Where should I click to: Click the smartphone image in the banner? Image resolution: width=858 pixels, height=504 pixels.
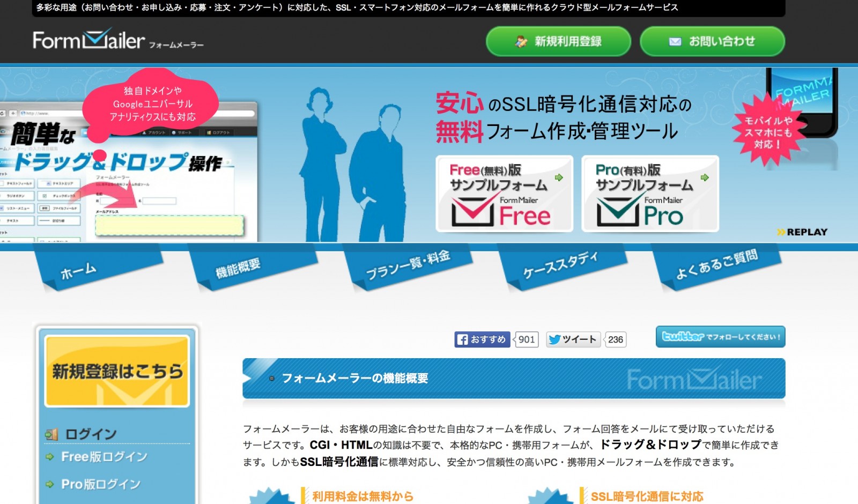pyautogui.click(x=802, y=102)
